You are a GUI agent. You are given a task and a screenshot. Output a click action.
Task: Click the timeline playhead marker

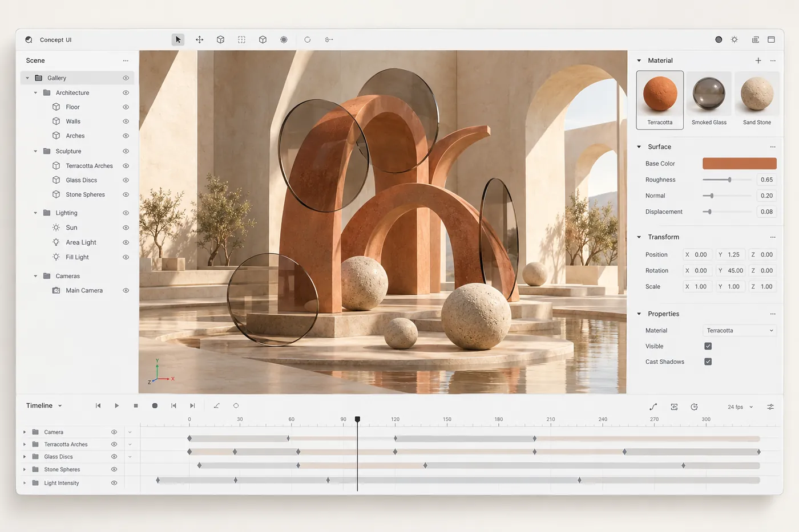357,419
